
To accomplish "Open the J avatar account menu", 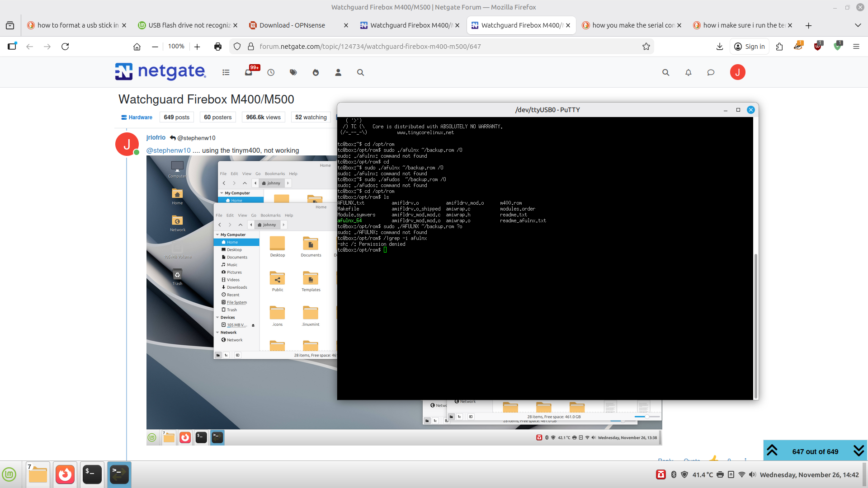I will click(x=738, y=72).
